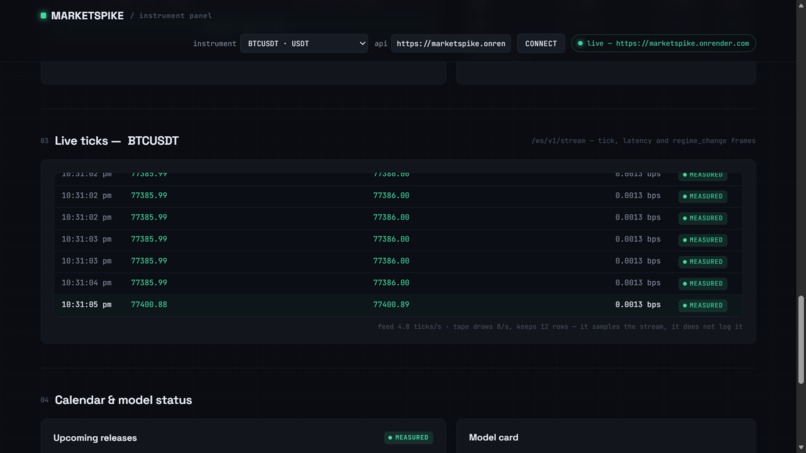Click bid 77385.99 in the 10:31:04 row
Image resolution: width=806 pixels, height=453 pixels.
click(x=149, y=283)
